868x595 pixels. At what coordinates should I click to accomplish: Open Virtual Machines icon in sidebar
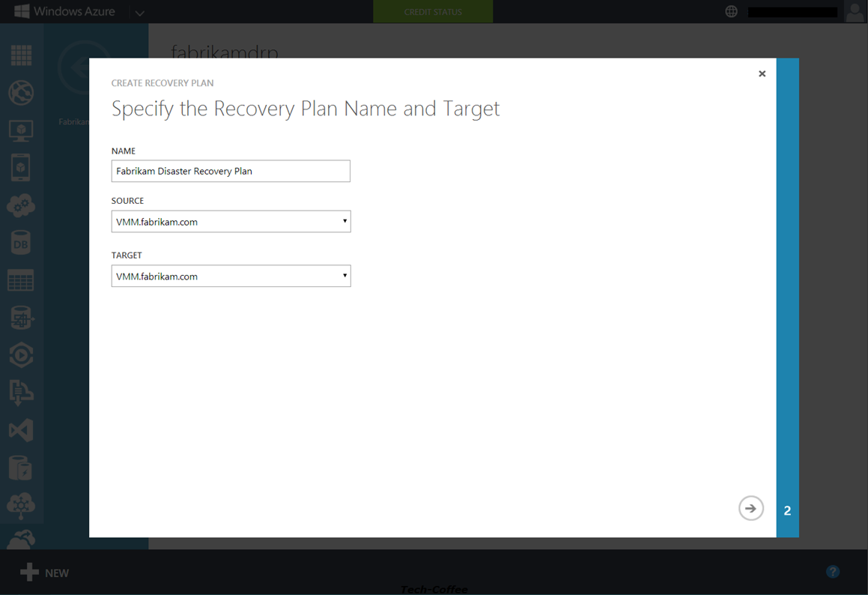click(x=21, y=130)
